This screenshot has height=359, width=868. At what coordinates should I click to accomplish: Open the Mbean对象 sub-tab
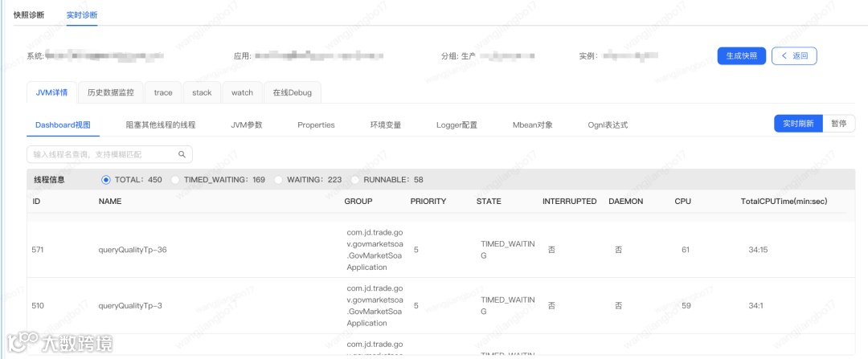(533, 125)
